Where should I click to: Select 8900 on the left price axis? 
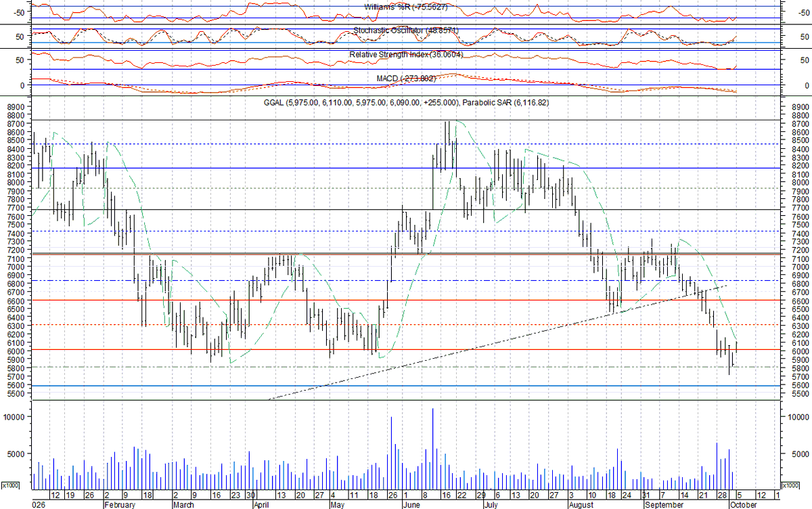click(17, 107)
